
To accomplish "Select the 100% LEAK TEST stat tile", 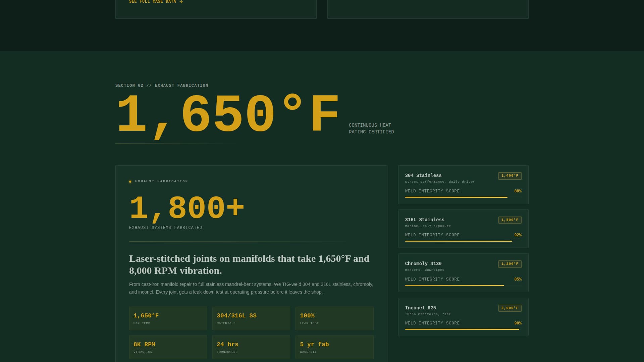I will [334, 318].
